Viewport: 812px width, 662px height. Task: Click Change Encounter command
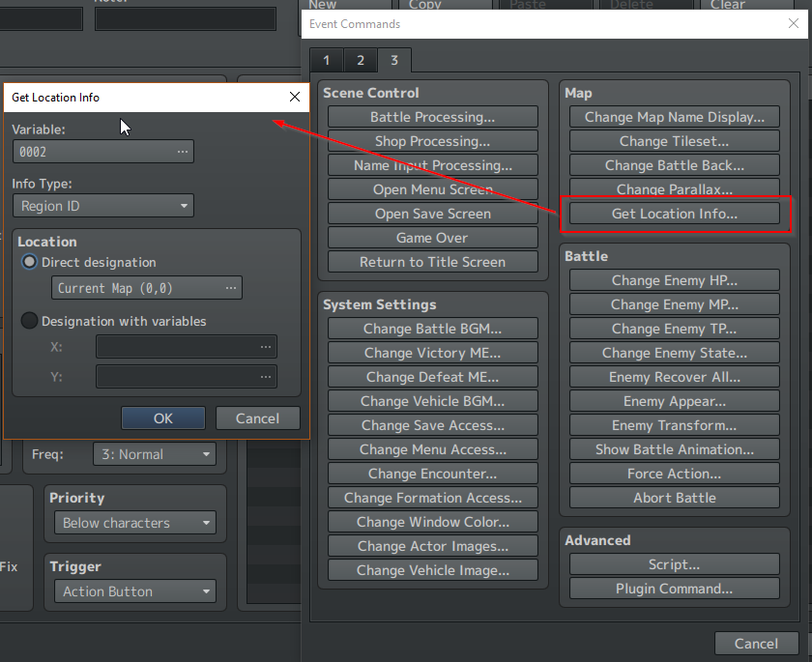[x=432, y=474]
